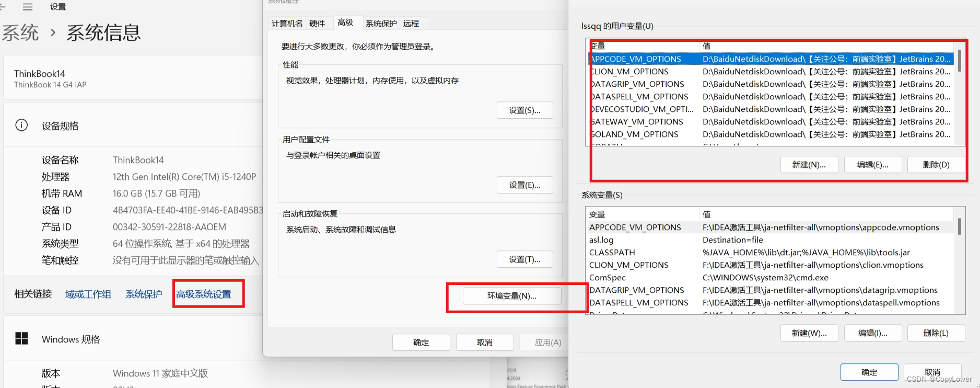The image size is (980, 388).
Task: Select user variable DATASPELL_VM_OPTIONS row
Action: point(772,97)
